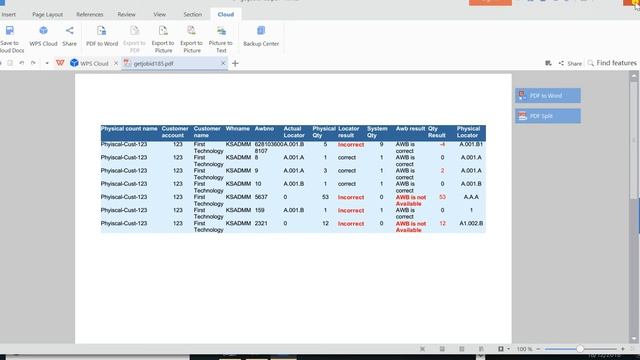The height and width of the screenshot is (360, 640).
Task: Click the redo arrow in quick toolbar
Action: [x=33, y=63]
